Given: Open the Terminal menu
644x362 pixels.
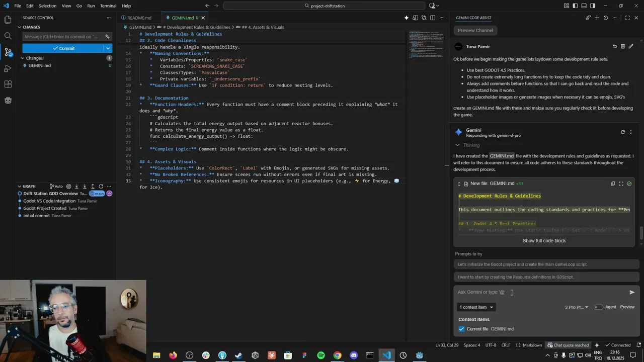Looking at the screenshot, I should pyautogui.click(x=108, y=6).
